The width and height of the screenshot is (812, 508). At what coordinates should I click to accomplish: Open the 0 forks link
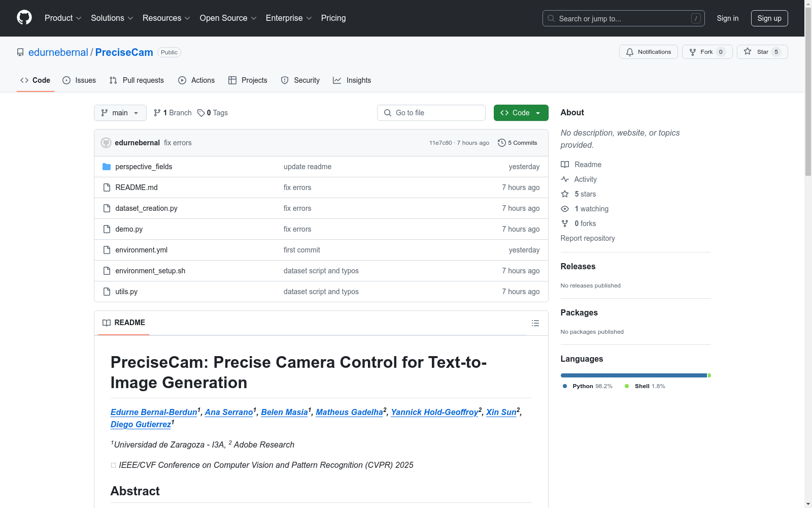coord(579,224)
